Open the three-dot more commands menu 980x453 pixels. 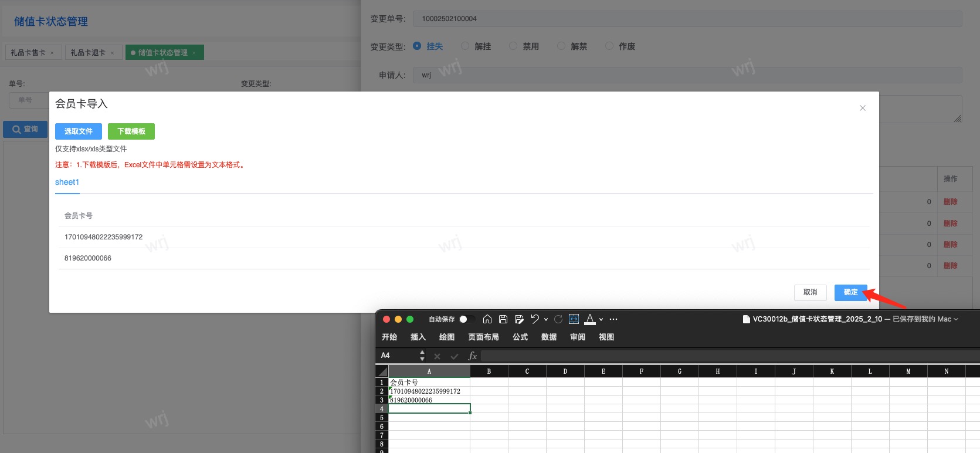pos(613,319)
